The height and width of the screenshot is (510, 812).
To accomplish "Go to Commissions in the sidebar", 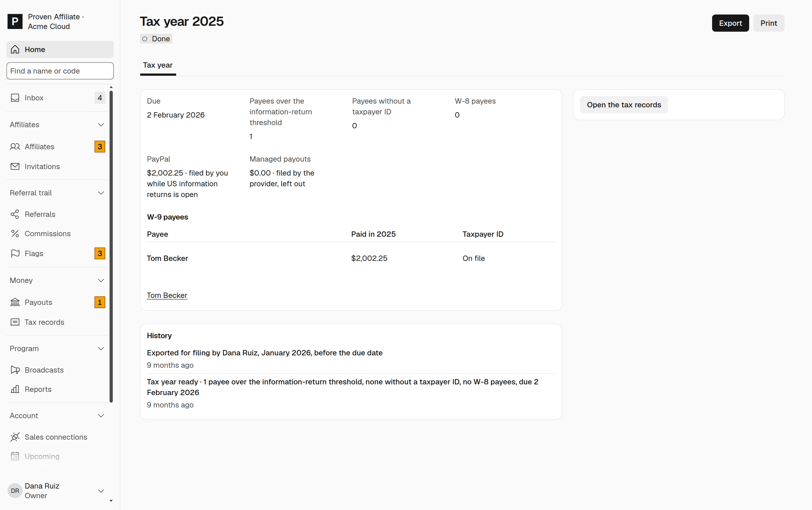I will 57,234.
